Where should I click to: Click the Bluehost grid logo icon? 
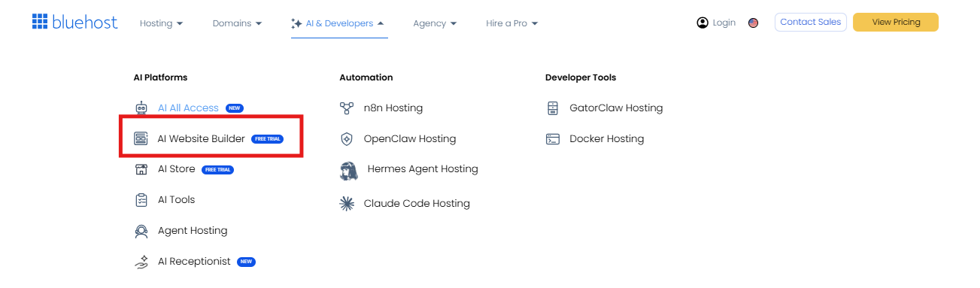(x=40, y=21)
